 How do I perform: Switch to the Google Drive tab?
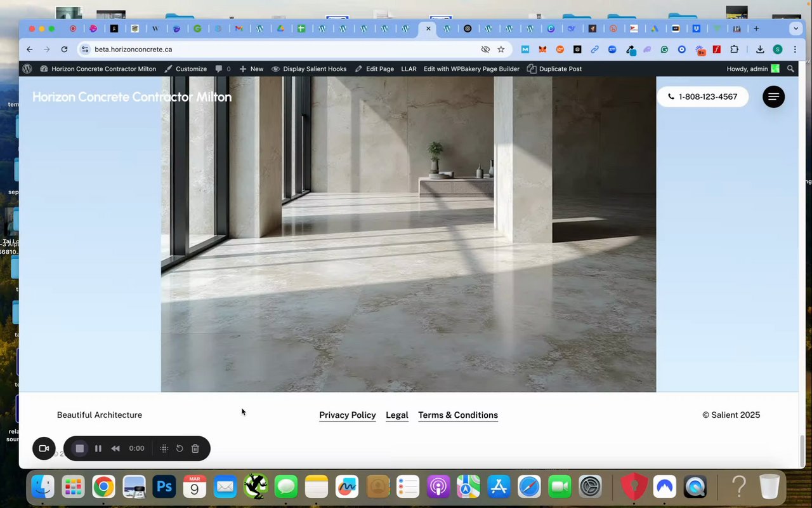tap(280, 29)
